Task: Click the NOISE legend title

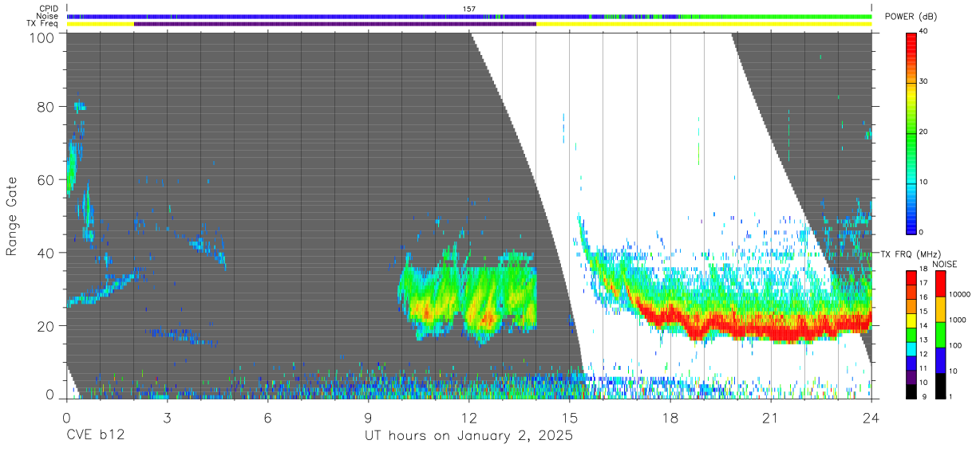Action: [x=944, y=264]
